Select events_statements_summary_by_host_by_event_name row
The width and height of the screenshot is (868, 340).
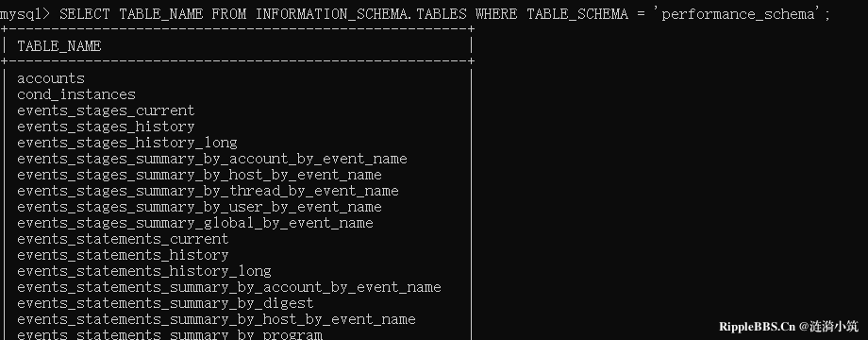pyautogui.click(x=216, y=319)
